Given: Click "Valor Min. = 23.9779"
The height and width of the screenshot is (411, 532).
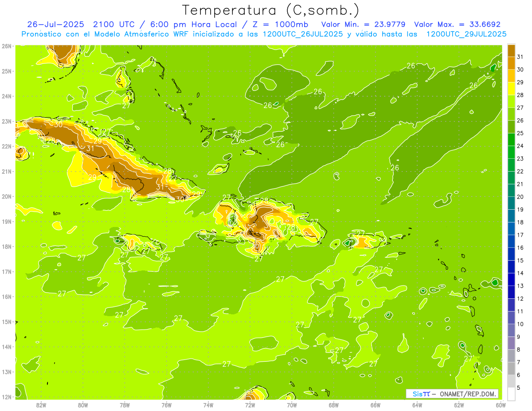Looking at the screenshot, I should [x=363, y=24].
